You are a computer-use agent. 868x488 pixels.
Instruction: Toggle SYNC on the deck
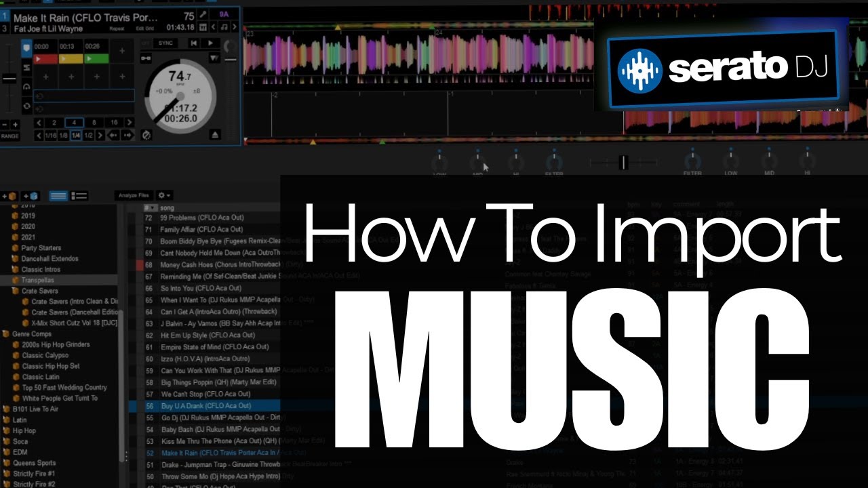tap(165, 43)
